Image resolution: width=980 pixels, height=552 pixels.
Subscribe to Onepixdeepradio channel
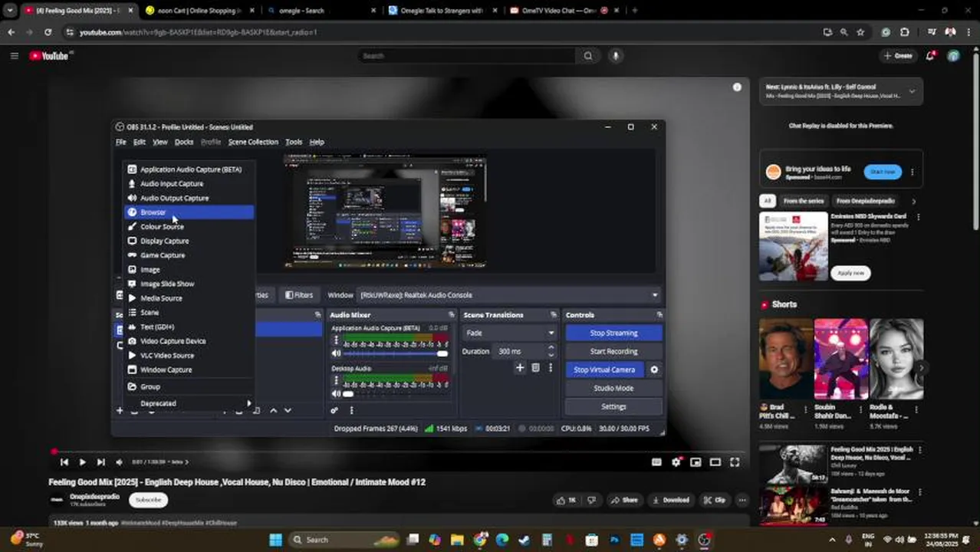[x=148, y=500]
